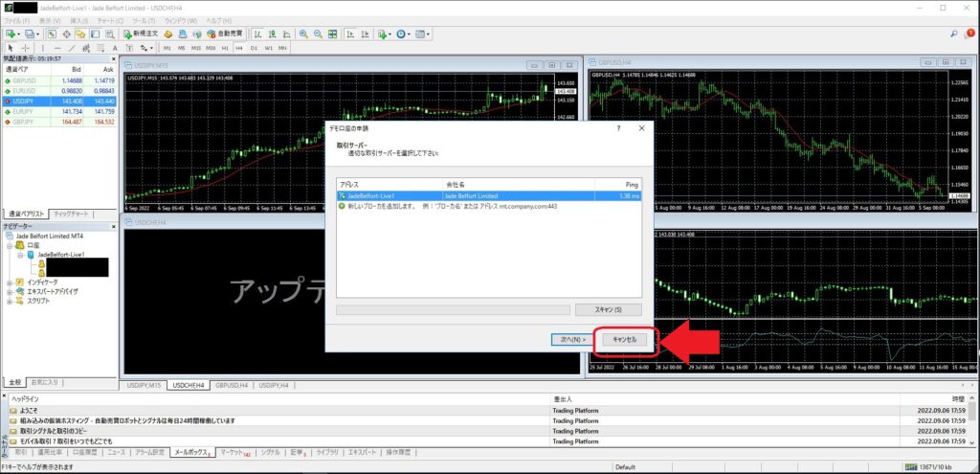980x474 pixels.
Task: Open the GBPUSD,H4 chart tab
Action: (232, 385)
